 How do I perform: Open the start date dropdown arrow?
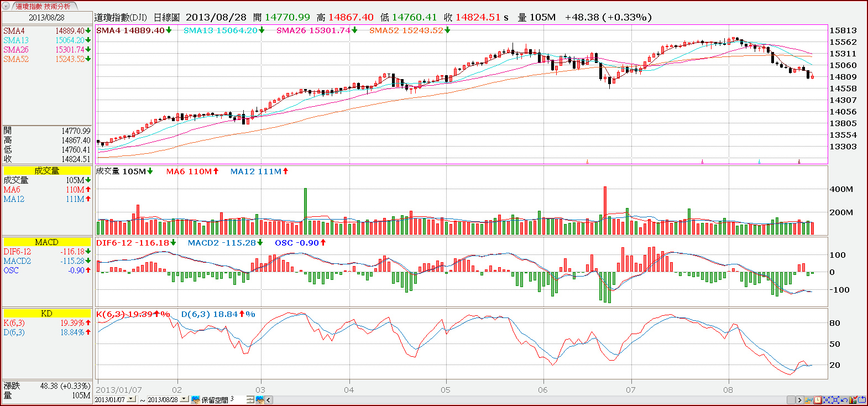(x=131, y=399)
